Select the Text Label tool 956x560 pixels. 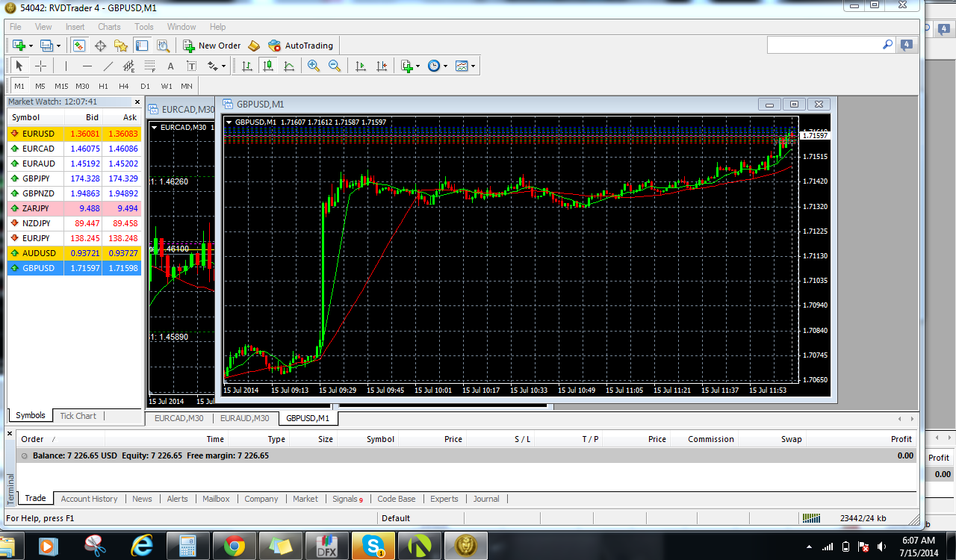pos(191,66)
